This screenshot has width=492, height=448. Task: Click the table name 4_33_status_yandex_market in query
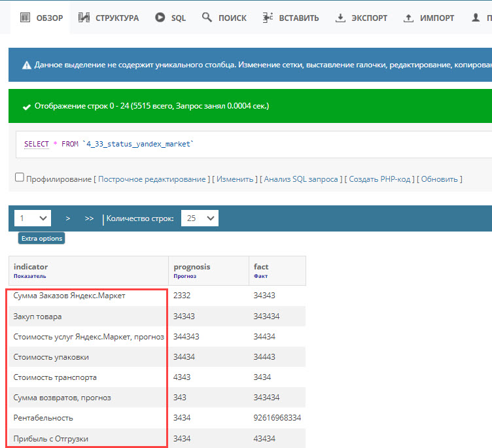(138, 144)
